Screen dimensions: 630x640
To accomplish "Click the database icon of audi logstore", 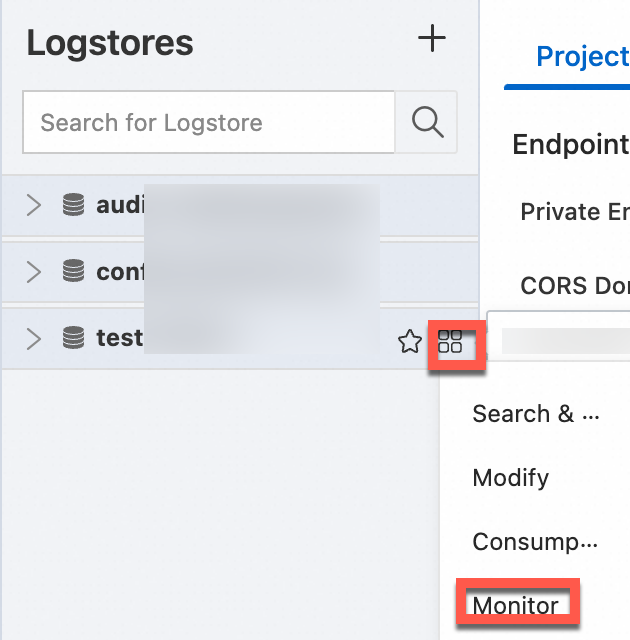I will pos(73,205).
